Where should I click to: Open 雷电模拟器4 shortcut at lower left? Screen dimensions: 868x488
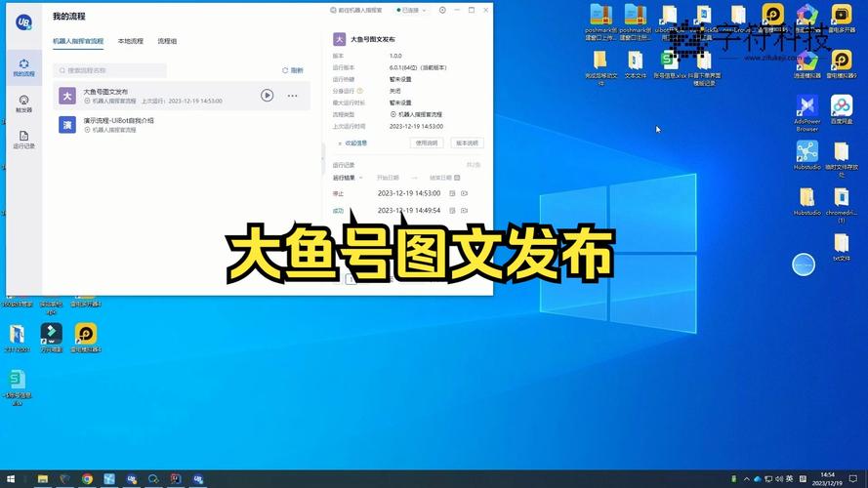point(86,338)
